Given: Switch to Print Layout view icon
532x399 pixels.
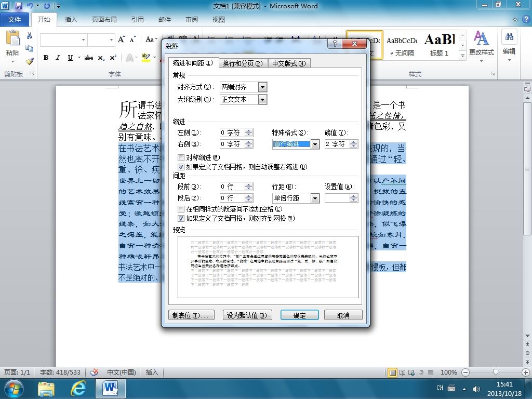Looking at the screenshot, I should pos(393,373).
